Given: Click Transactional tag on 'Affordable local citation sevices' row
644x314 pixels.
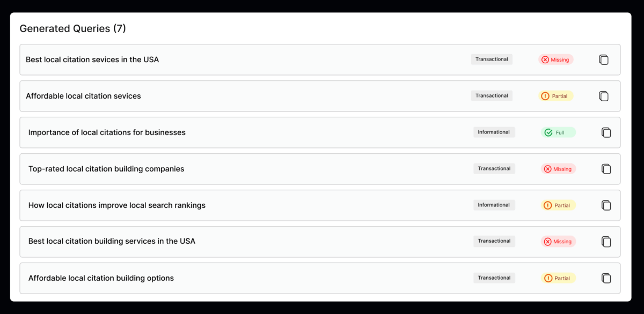Looking at the screenshot, I should pyautogui.click(x=492, y=96).
